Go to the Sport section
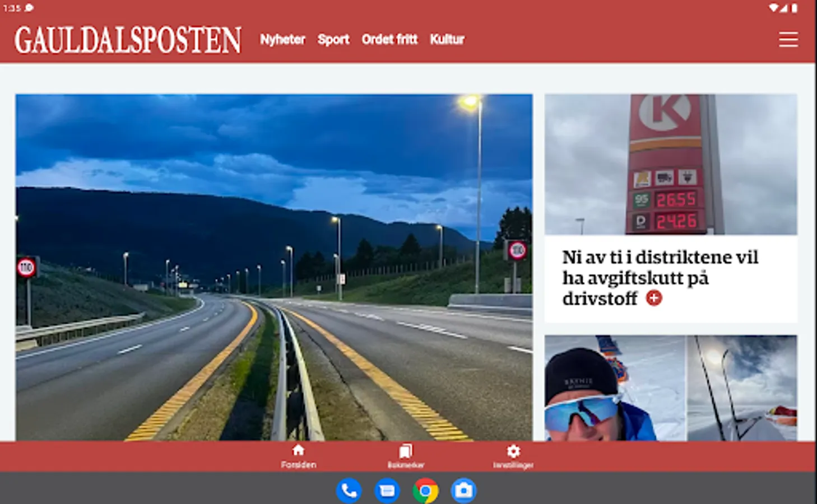This screenshot has width=817, height=504. (333, 39)
